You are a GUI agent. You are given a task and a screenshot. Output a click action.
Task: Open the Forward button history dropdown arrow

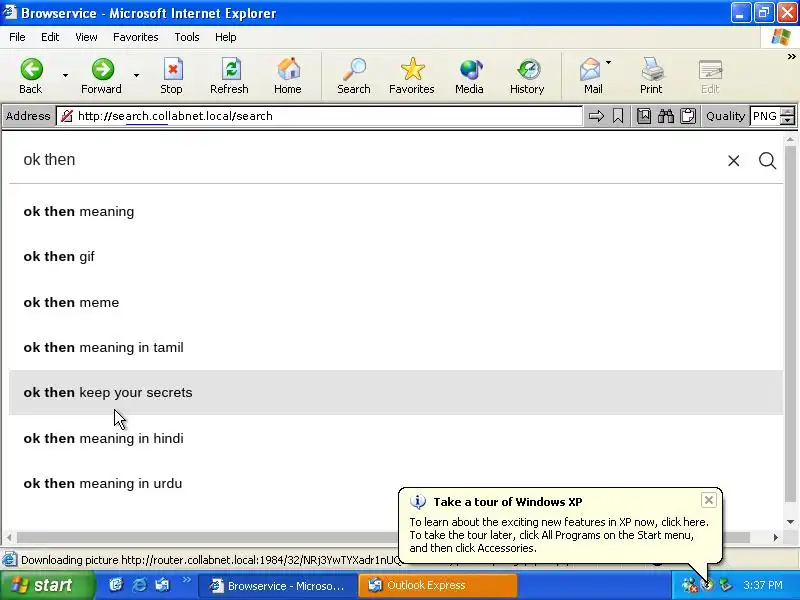137,76
